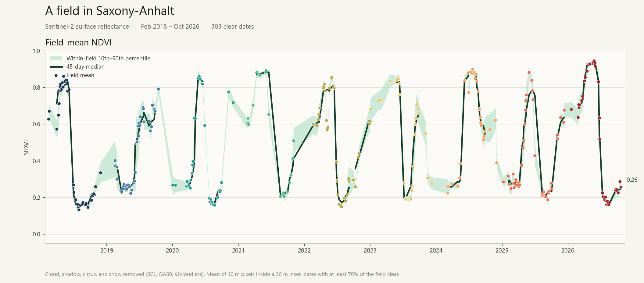
Task: Click the '0.6' y-axis tick label
Action: (x=36, y=124)
